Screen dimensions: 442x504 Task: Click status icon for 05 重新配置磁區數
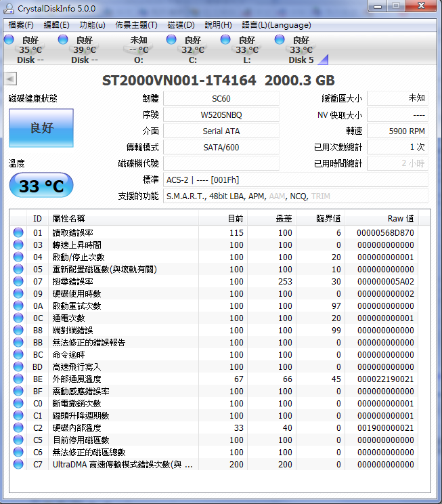[x=18, y=269]
